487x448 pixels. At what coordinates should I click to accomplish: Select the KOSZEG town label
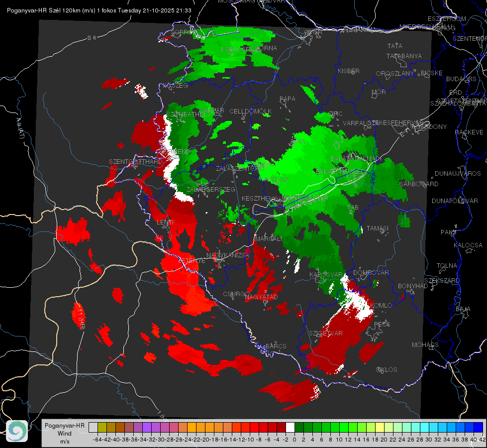point(177,86)
